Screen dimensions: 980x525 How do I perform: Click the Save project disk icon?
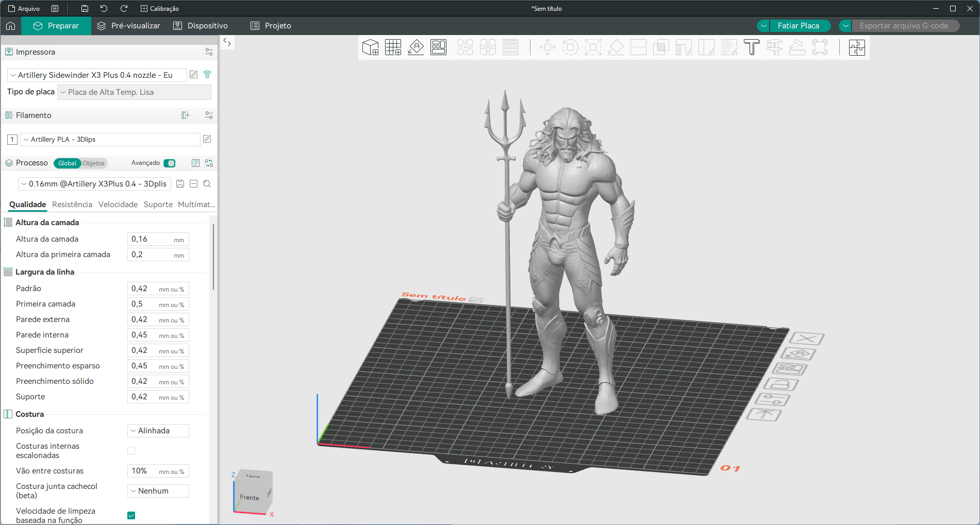(x=85, y=8)
